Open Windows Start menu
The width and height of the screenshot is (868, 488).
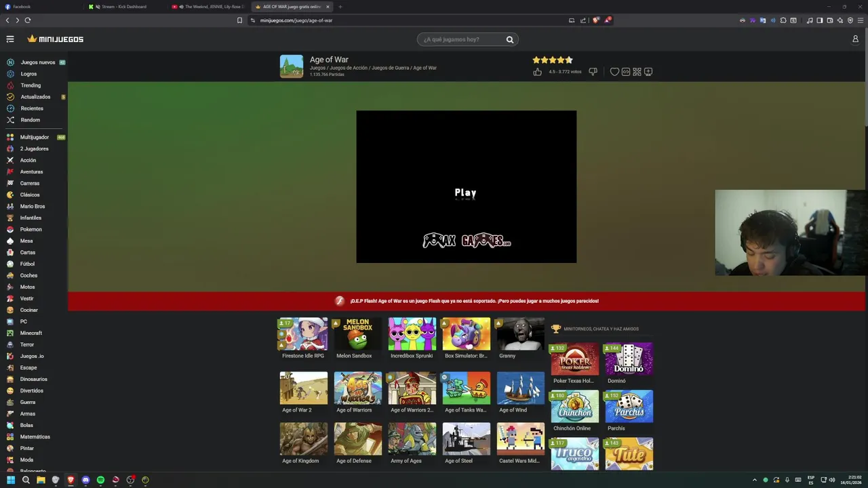11,480
